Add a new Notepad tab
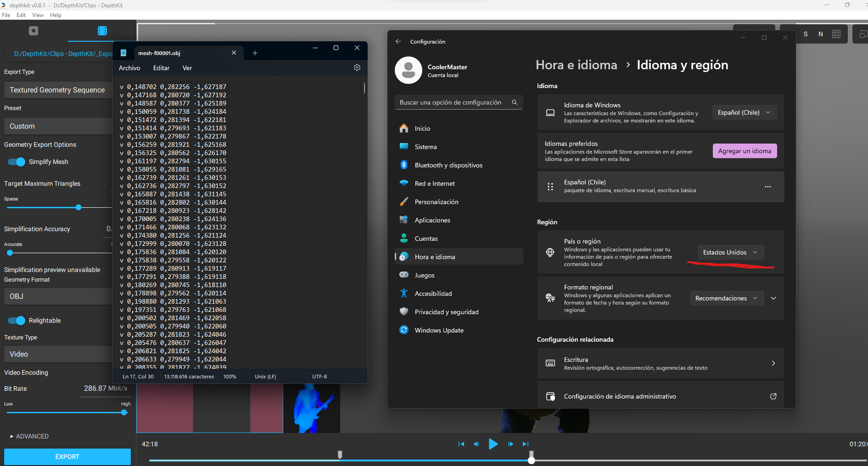 (255, 53)
